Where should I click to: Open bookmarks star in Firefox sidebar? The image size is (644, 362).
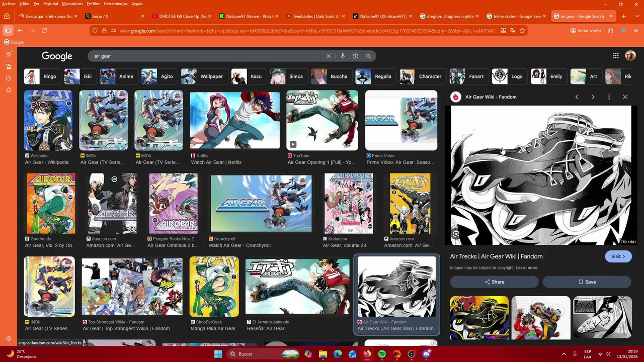pos(9,90)
